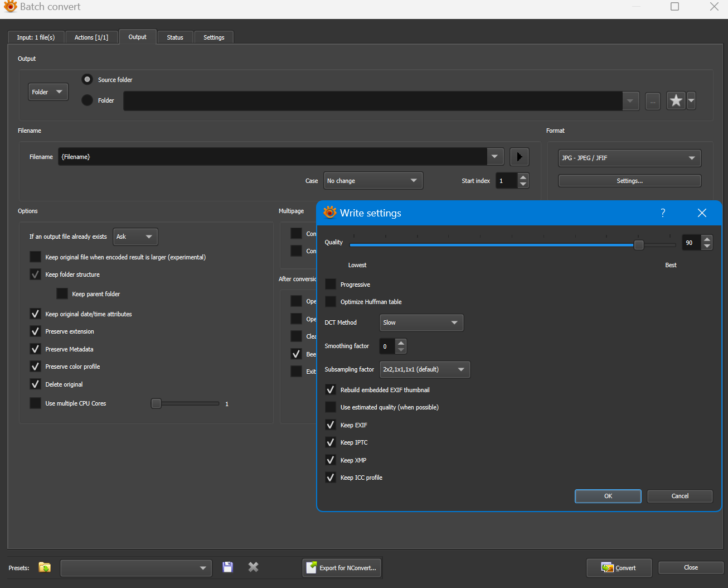
Task: Click the browse folder ellipsis button
Action: coord(652,101)
